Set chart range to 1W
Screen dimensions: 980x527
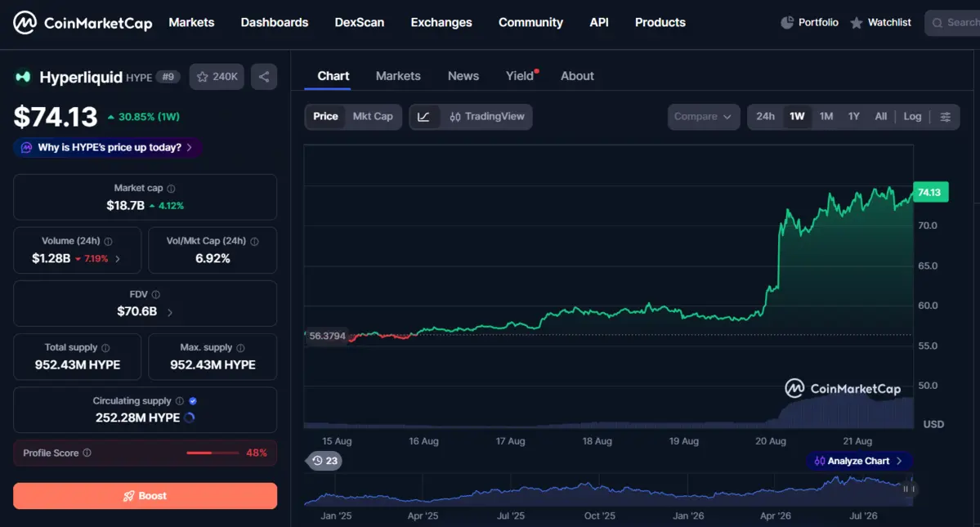point(797,117)
